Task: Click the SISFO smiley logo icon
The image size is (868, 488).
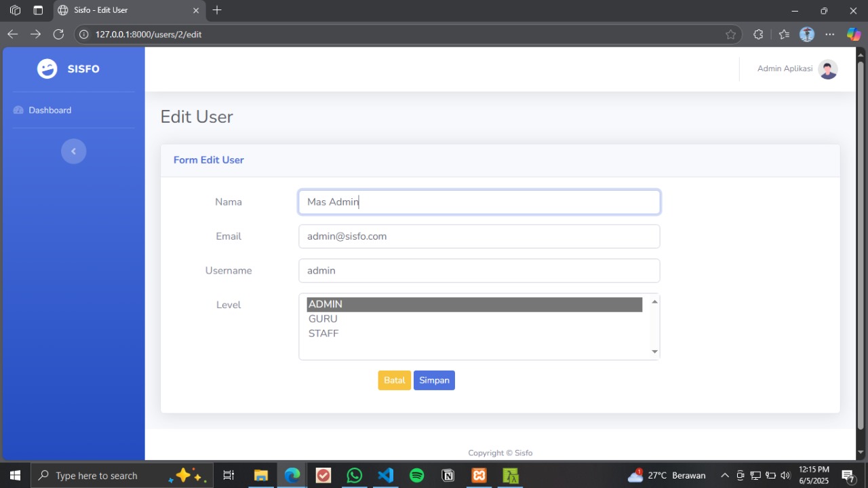Action: 47,69
